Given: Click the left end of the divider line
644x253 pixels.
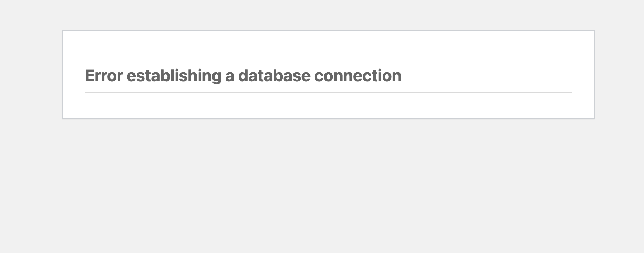Looking at the screenshot, I should coord(87,93).
